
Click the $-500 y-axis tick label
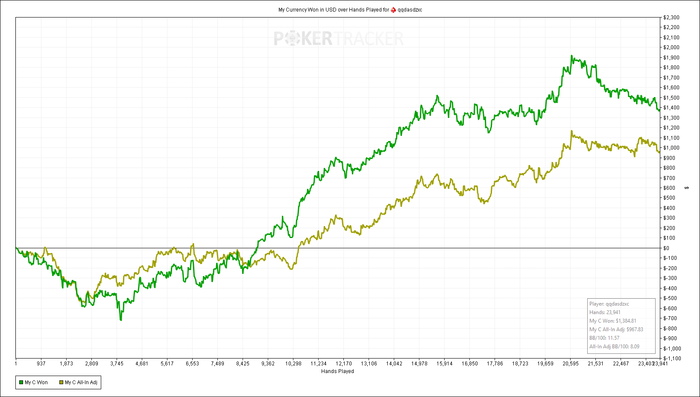tap(670, 298)
